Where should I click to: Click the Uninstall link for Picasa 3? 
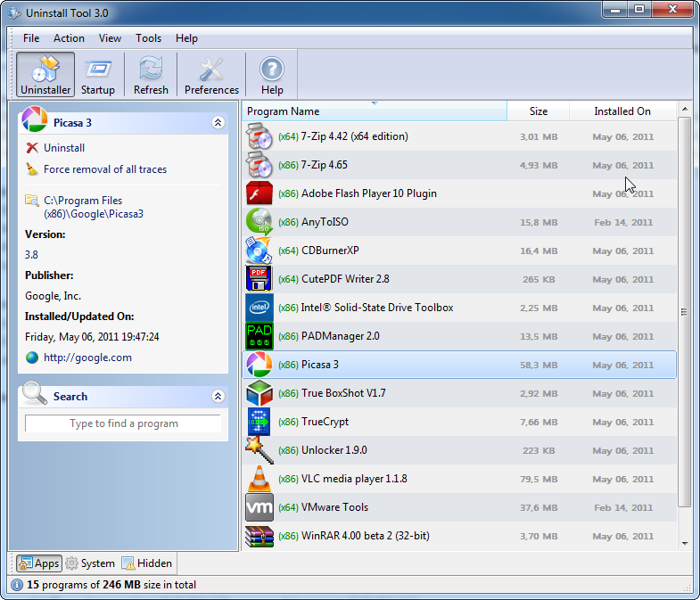coord(64,148)
